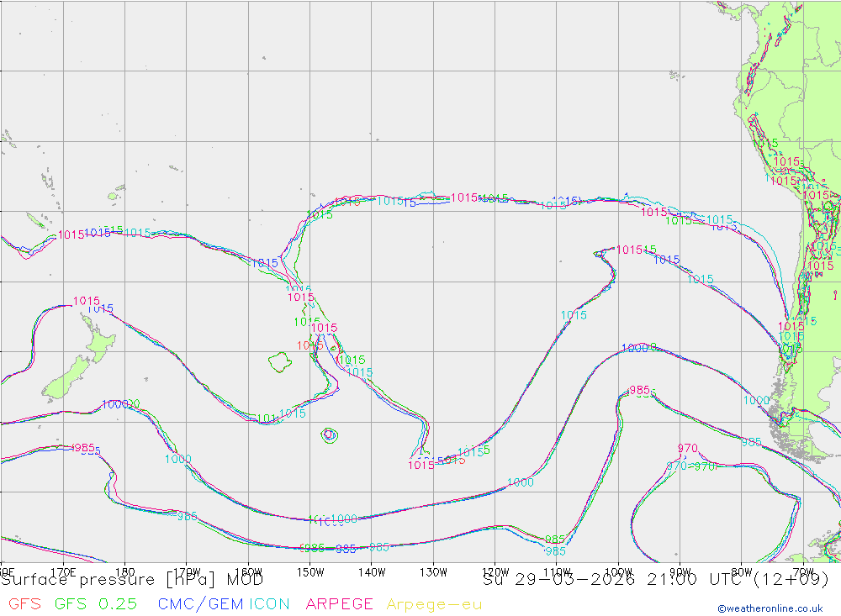The width and height of the screenshot is (841, 616).
Task: Click the cyan ICON legend label
Action: (269, 603)
